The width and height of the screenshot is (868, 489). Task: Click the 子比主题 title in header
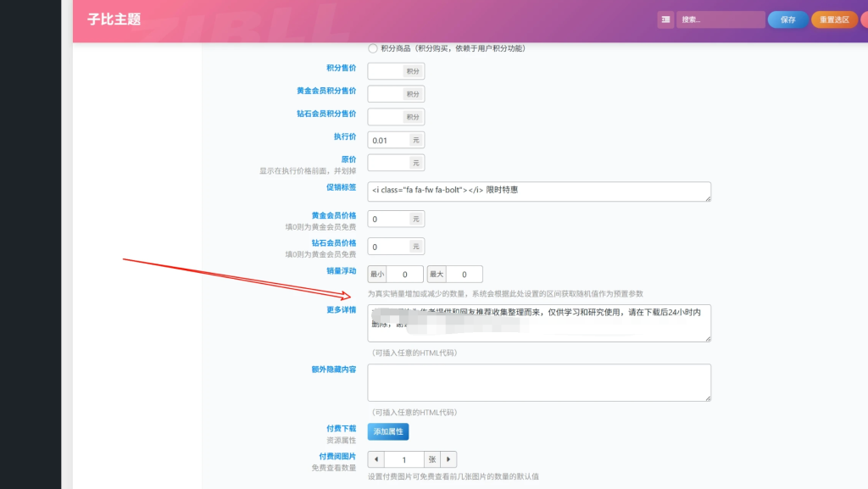114,19
